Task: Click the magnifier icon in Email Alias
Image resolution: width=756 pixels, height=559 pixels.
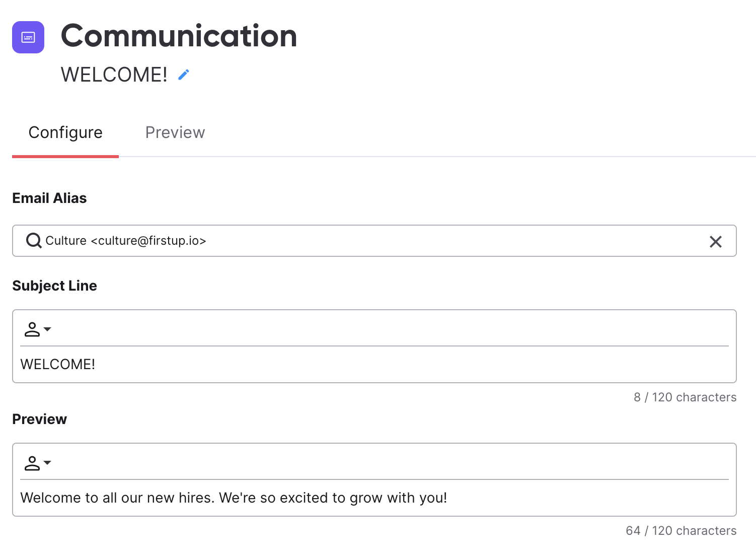Action: (34, 241)
